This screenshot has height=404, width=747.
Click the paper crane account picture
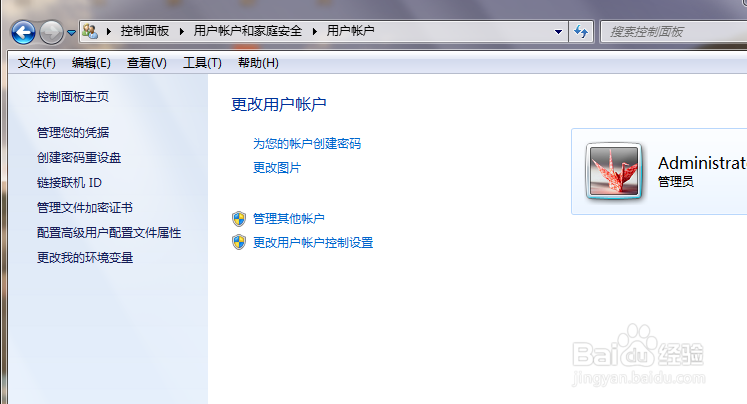tap(614, 171)
